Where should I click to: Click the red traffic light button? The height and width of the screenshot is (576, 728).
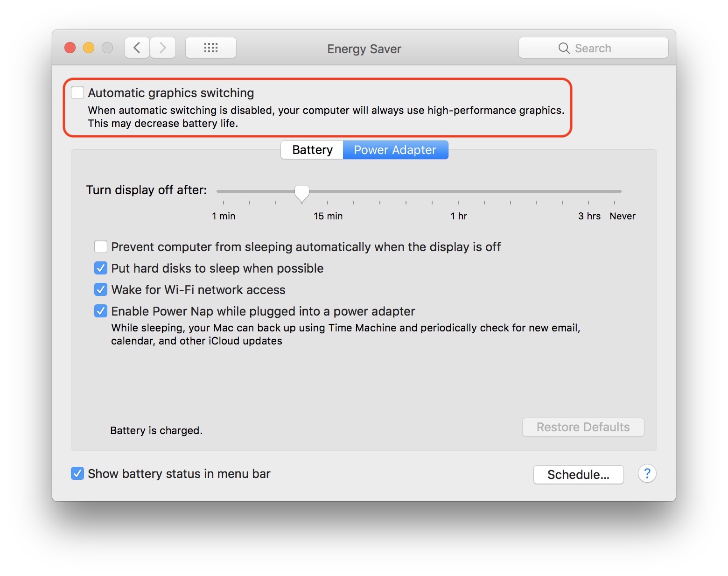click(70, 47)
